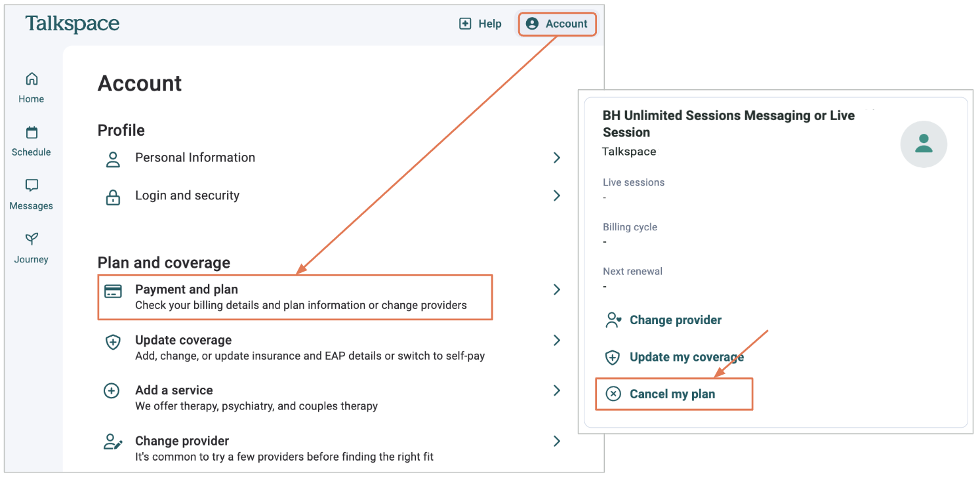Viewport: 980px width, 479px height.
Task: Open the Messages chat bubble icon
Action: 31,186
